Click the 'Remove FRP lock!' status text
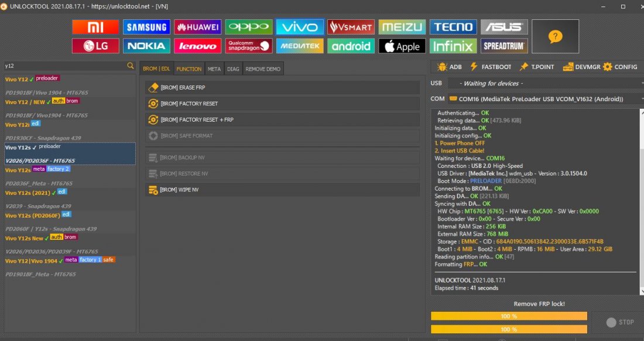This screenshot has width=644, height=341. click(x=539, y=304)
